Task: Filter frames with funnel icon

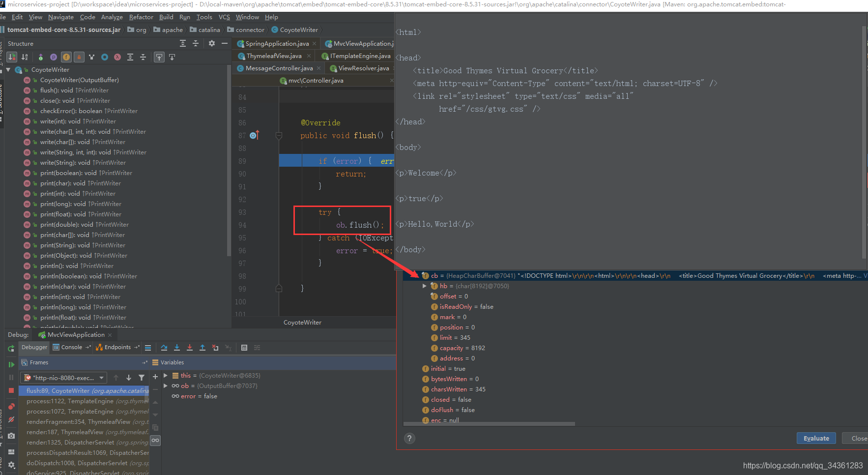Action: click(142, 378)
